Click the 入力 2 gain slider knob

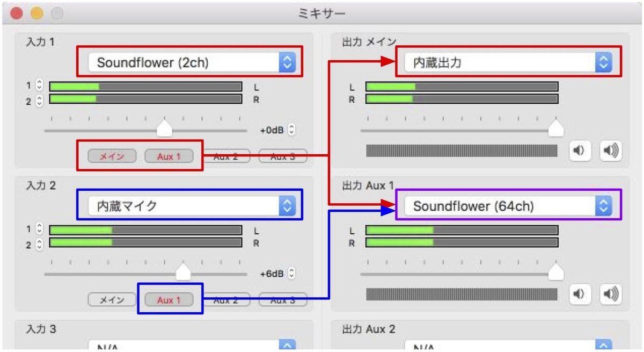pyautogui.click(x=184, y=272)
